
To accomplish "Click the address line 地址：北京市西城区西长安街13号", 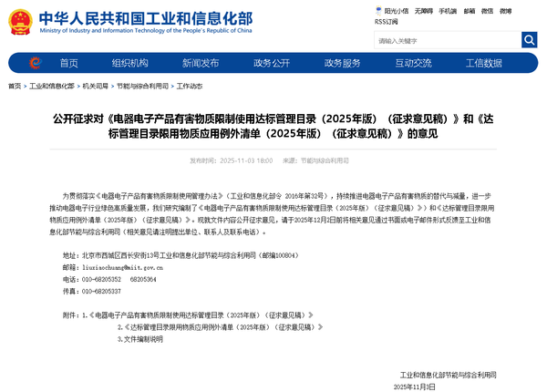I will pyautogui.click(x=181, y=255).
